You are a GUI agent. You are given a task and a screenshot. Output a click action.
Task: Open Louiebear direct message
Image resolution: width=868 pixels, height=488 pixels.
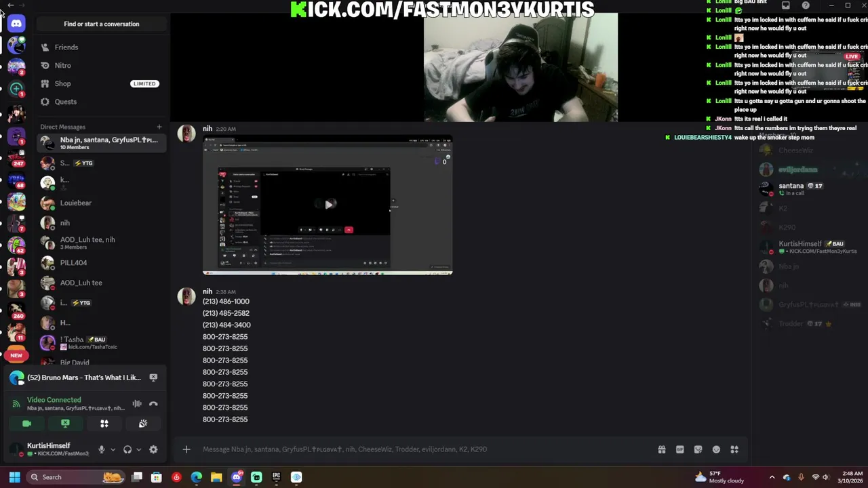[102, 203]
